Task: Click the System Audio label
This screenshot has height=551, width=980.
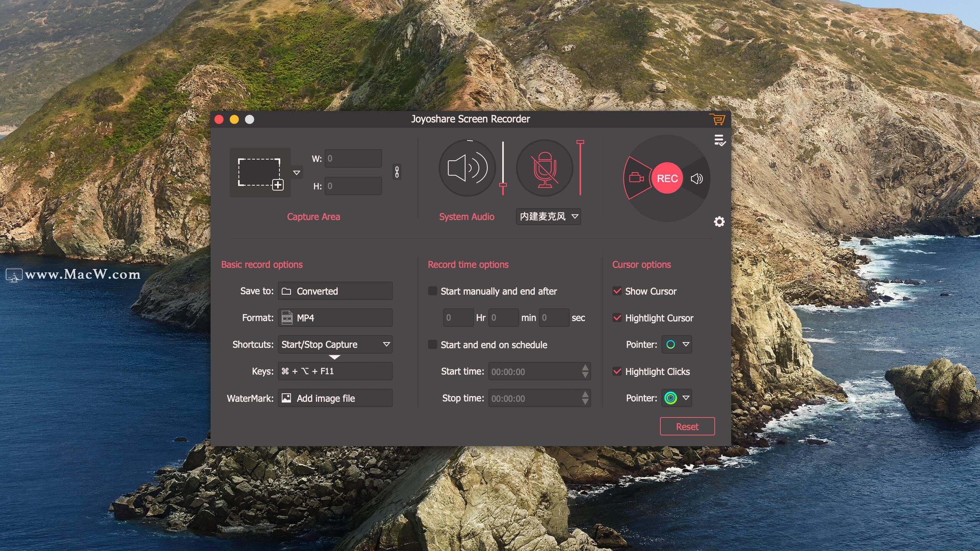Action: (467, 217)
